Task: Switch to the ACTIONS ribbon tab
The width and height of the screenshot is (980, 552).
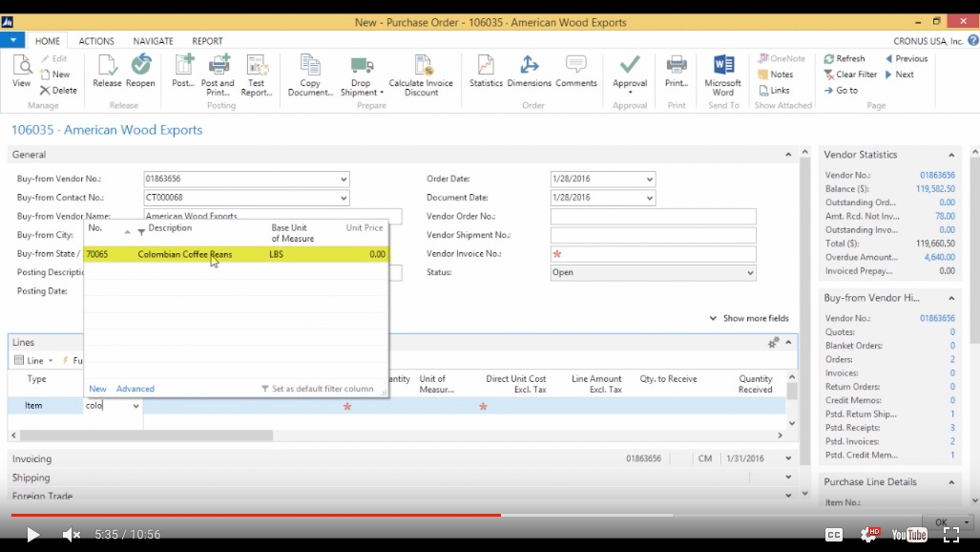Action: point(96,41)
